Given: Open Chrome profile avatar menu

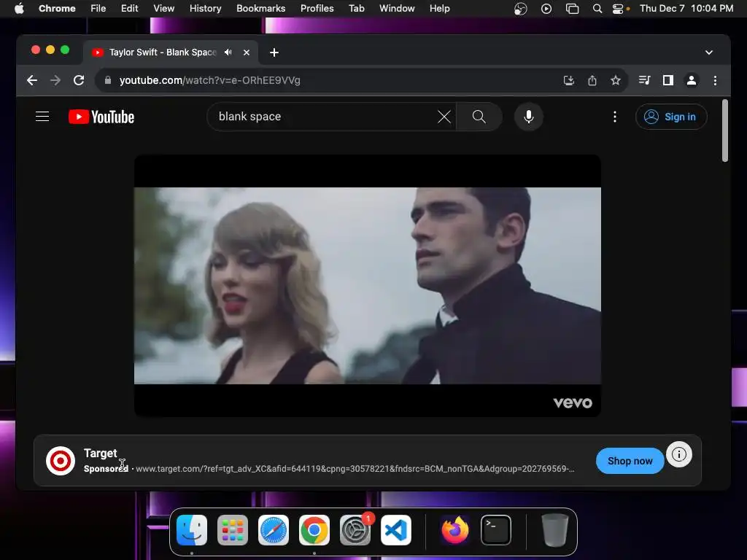Looking at the screenshot, I should click(692, 80).
